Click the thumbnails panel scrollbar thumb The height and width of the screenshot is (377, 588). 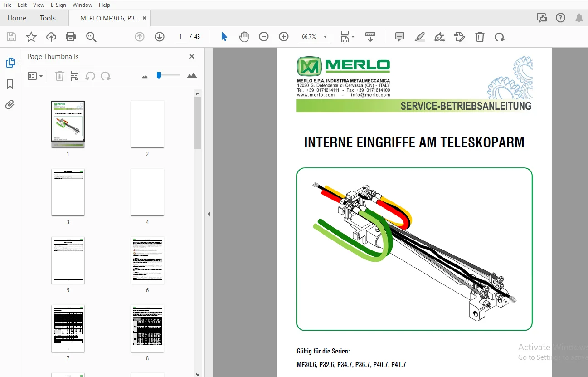coord(198,123)
